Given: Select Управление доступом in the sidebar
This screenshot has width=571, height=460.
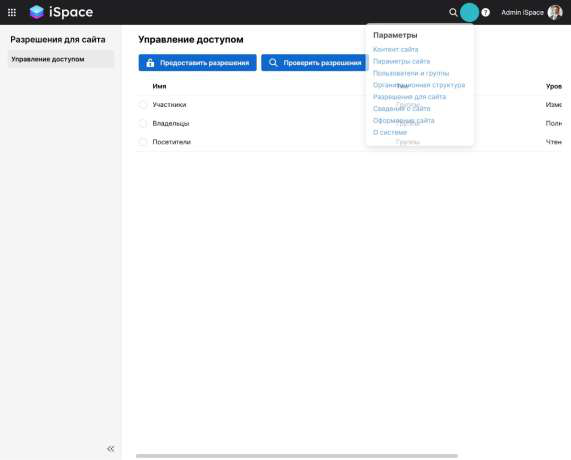Looking at the screenshot, I should click(x=61, y=59).
